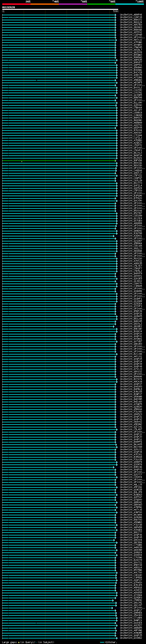The width and height of the screenshot is (146, 644).
Task: Select the UniRef100_B2IJU6 label
Action: (x=131, y=354)
